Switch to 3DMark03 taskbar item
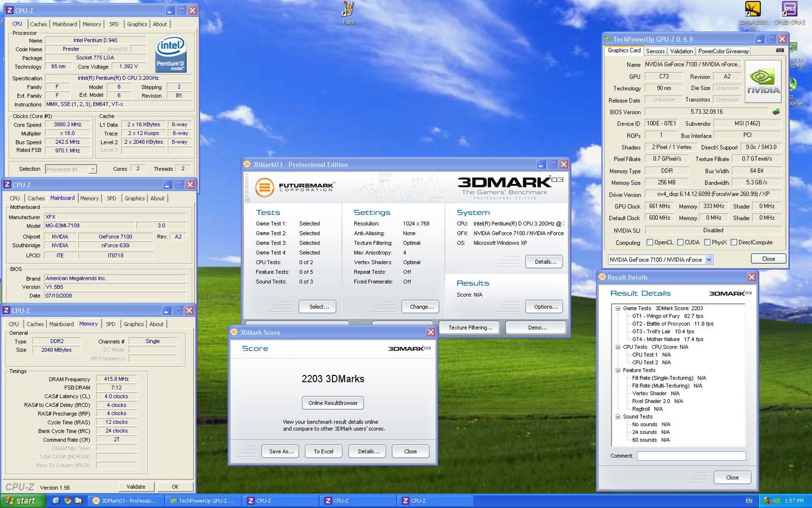 [125, 501]
